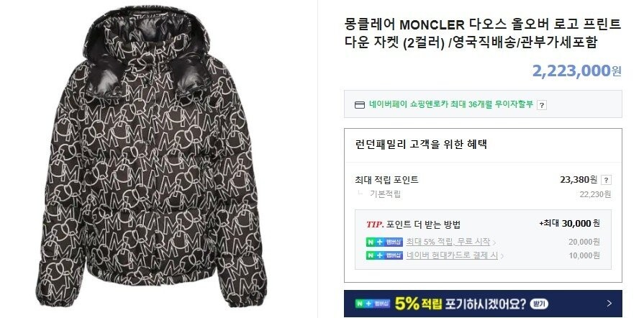Image resolution: width=644 pixels, height=318 pixels.
Task: Click the 최대 적립 포인트 label
Action: (386, 180)
